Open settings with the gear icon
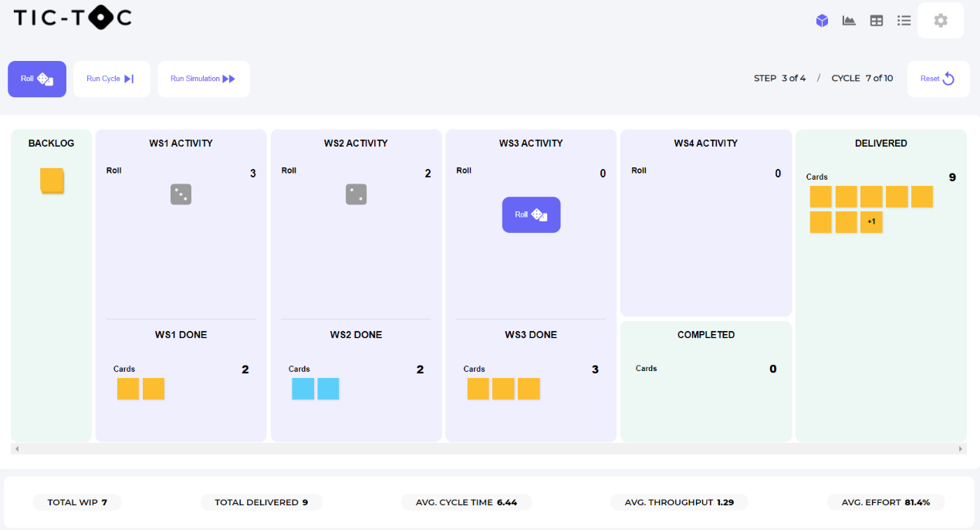The height and width of the screenshot is (530, 980). click(940, 21)
